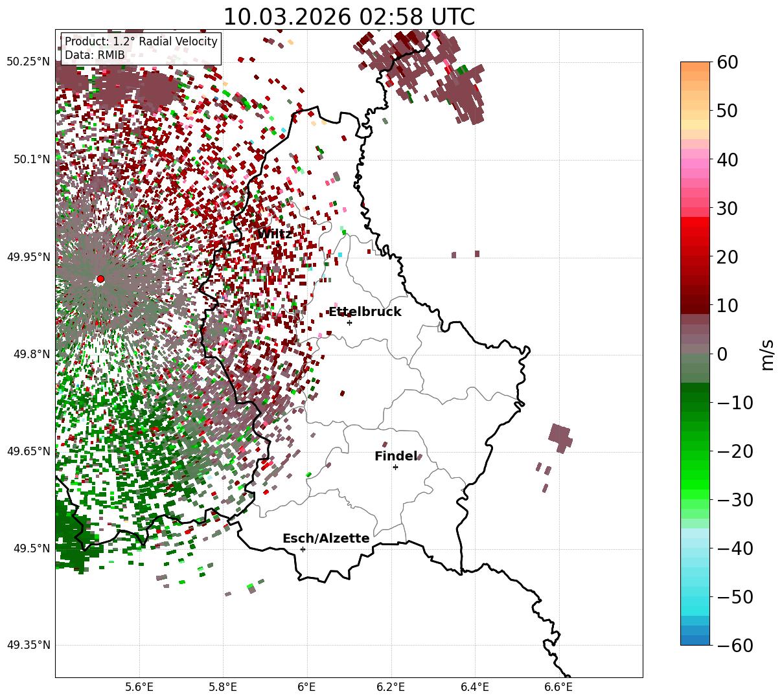Click colorbar tick label −30
Screen dimensions: 782x700
[x=735, y=500]
